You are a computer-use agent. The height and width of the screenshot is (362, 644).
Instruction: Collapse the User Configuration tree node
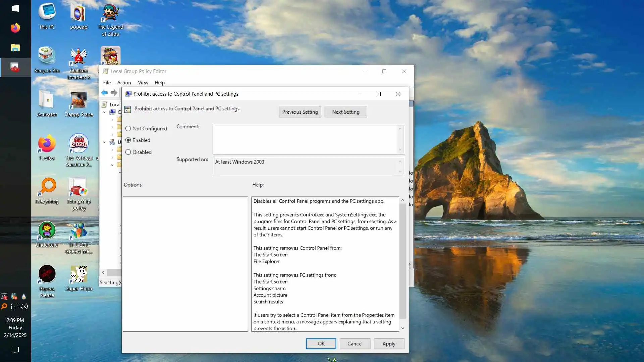(x=104, y=142)
